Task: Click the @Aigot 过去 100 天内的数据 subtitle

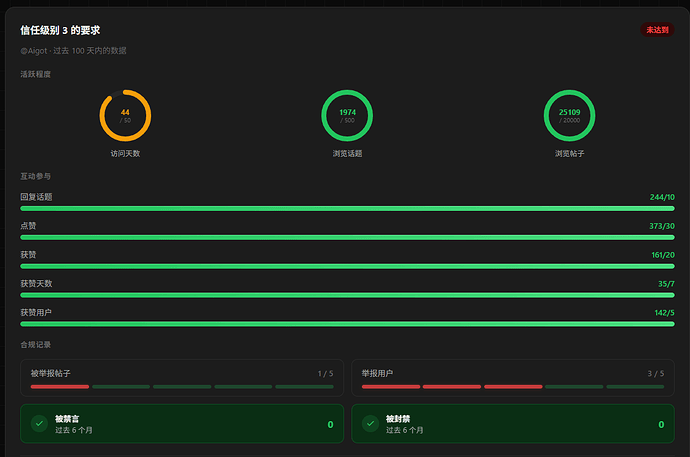Action: [x=73, y=51]
